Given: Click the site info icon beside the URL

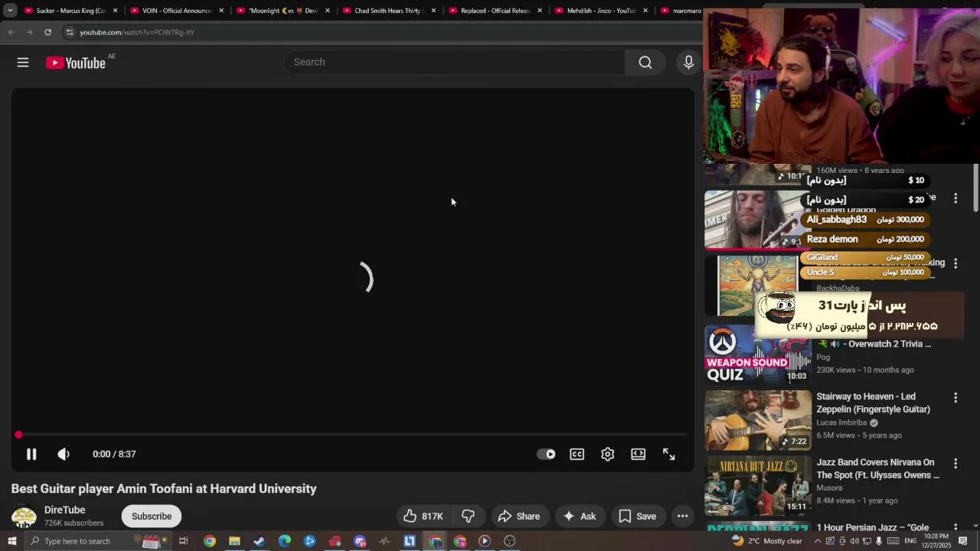Looking at the screenshot, I should tap(70, 32).
